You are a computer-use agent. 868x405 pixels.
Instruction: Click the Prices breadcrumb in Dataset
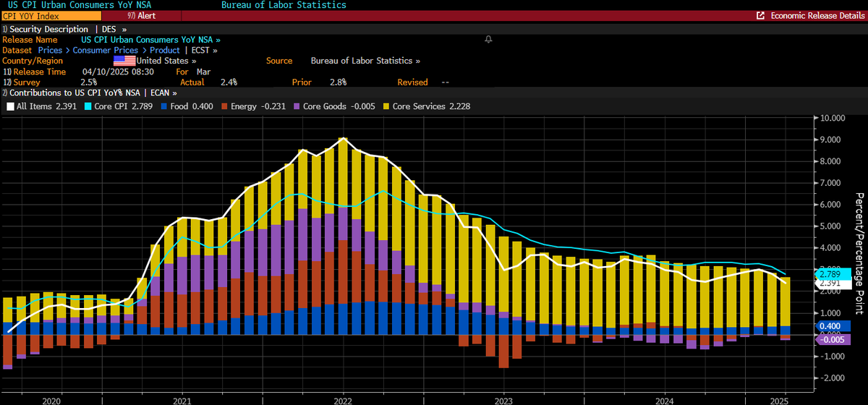point(49,51)
